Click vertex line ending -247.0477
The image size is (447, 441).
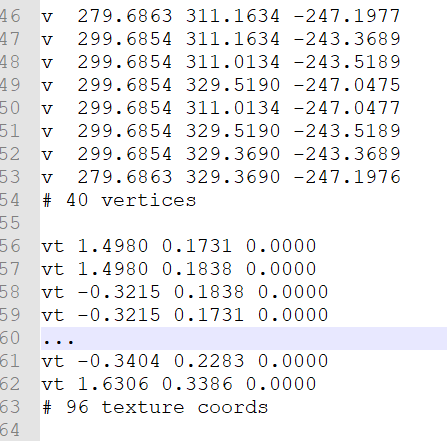pyautogui.click(x=221, y=108)
